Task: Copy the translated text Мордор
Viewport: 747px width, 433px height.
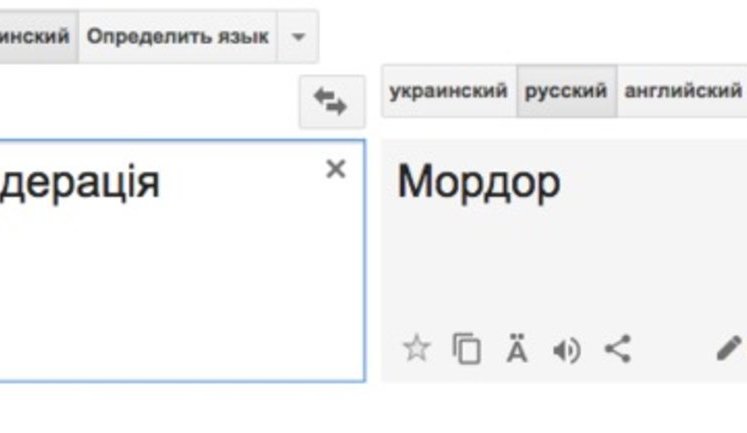Action: (x=467, y=348)
